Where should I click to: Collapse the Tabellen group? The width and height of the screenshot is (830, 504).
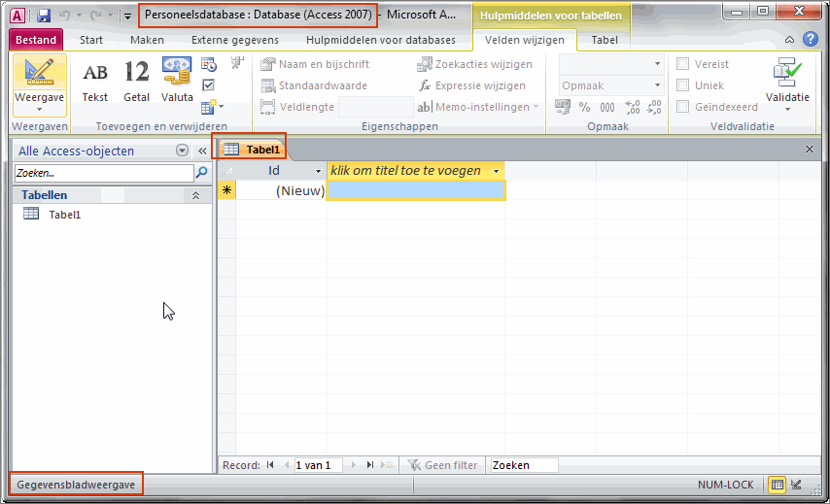click(195, 195)
